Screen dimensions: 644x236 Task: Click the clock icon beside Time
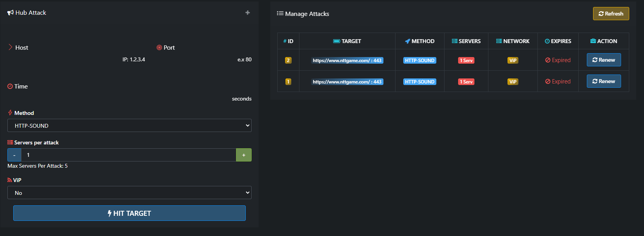[10, 86]
